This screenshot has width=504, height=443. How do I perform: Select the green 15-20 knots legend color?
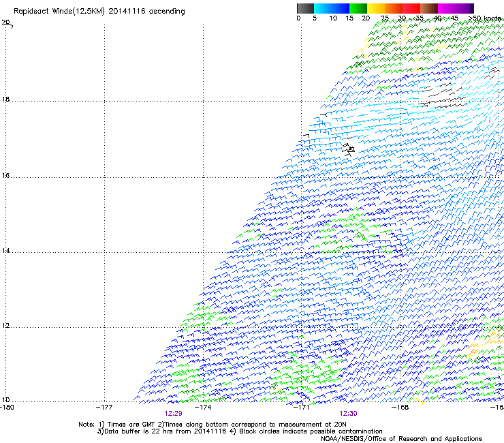pyautogui.click(x=358, y=8)
